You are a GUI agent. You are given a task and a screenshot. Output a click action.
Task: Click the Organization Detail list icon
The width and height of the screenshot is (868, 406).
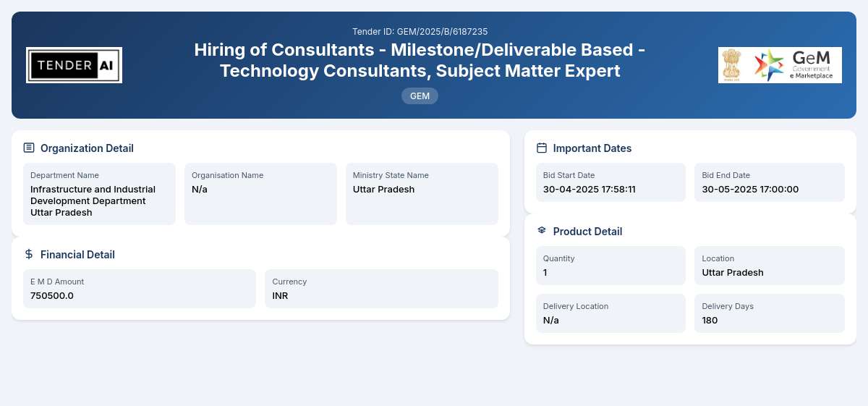tap(29, 148)
